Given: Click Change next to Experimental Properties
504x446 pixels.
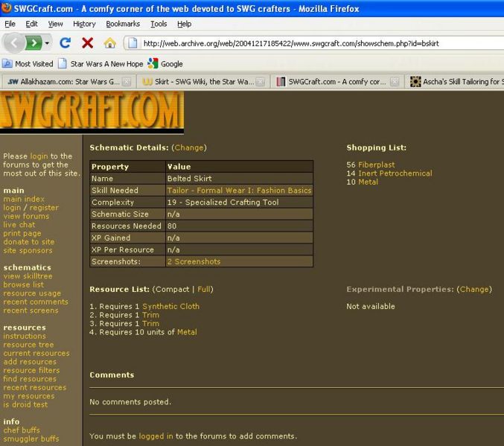Looking at the screenshot, I should (x=473, y=289).
